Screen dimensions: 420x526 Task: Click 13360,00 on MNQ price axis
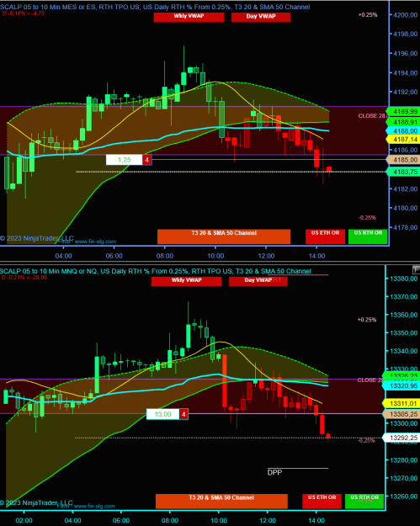(404, 315)
